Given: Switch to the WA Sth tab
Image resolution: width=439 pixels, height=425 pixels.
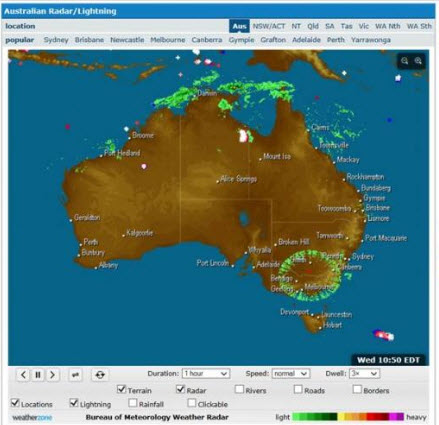Looking at the screenshot, I should pyautogui.click(x=419, y=26).
